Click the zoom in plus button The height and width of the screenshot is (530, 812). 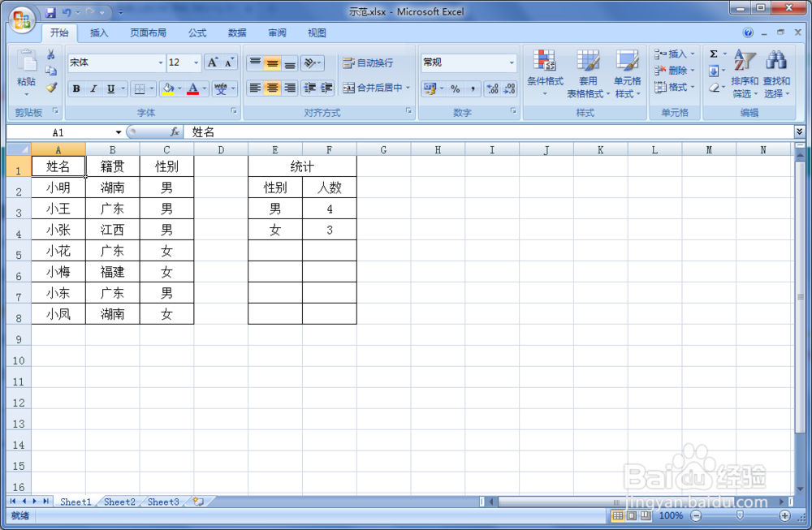[784, 515]
